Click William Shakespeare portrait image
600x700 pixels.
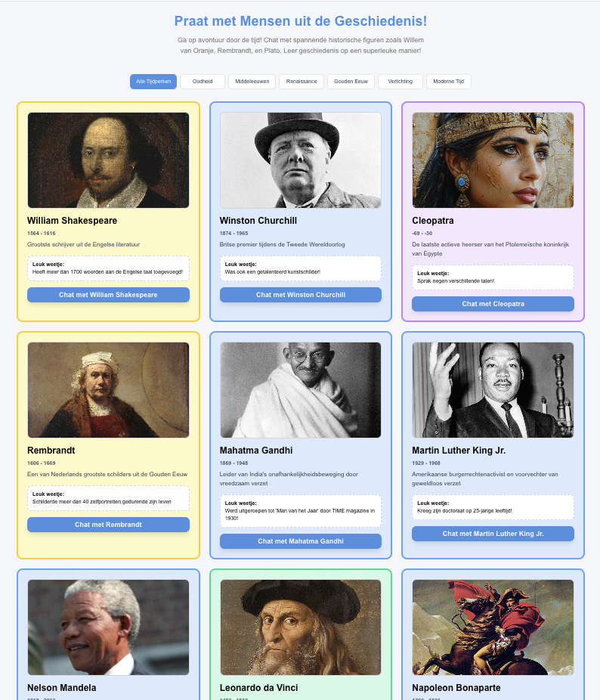(108, 160)
